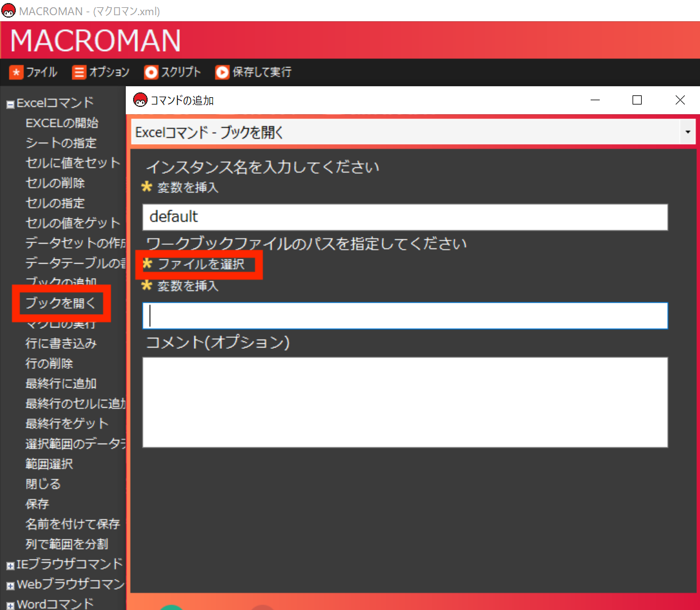Select セルに値をセット command

(x=73, y=163)
